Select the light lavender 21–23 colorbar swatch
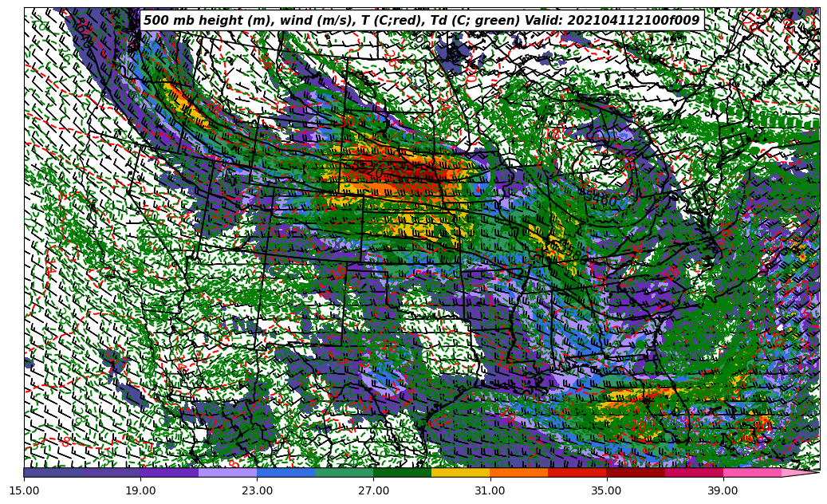Viewport: 827px width, 504px height. click(227, 472)
